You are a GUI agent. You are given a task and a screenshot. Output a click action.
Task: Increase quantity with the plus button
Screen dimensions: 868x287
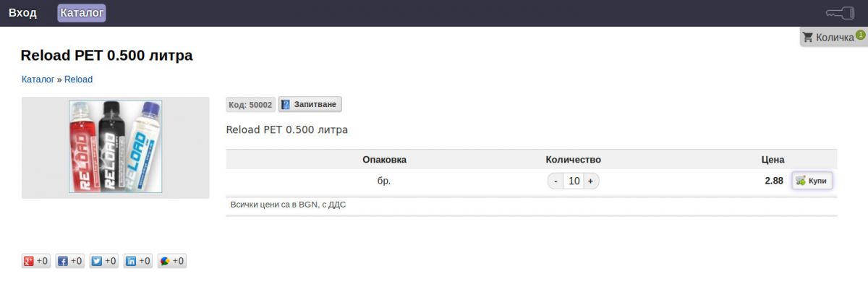click(x=590, y=181)
